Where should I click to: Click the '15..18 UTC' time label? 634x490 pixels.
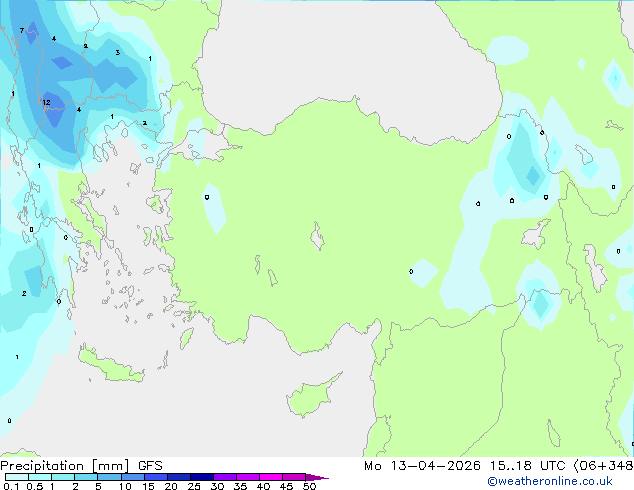[x=527, y=466]
